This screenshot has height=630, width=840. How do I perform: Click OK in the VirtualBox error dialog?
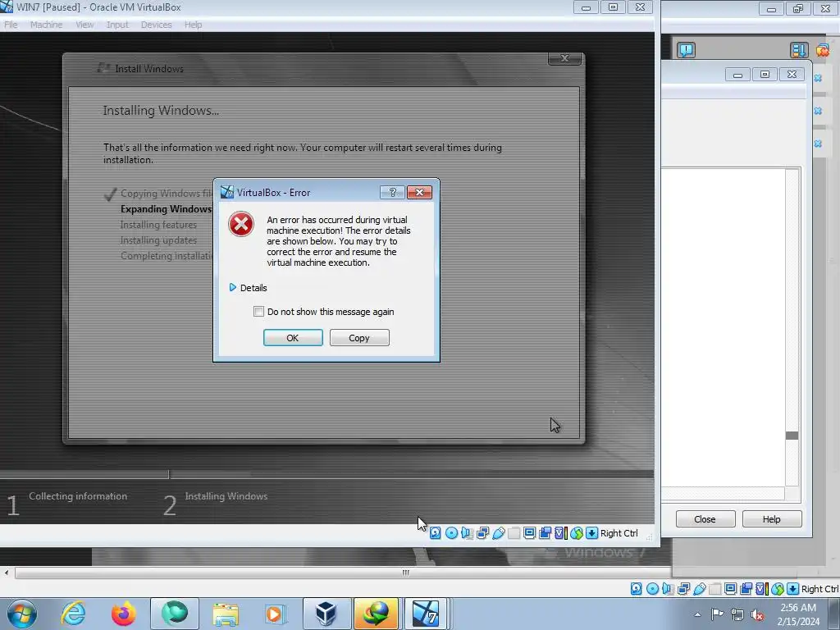[x=293, y=337]
